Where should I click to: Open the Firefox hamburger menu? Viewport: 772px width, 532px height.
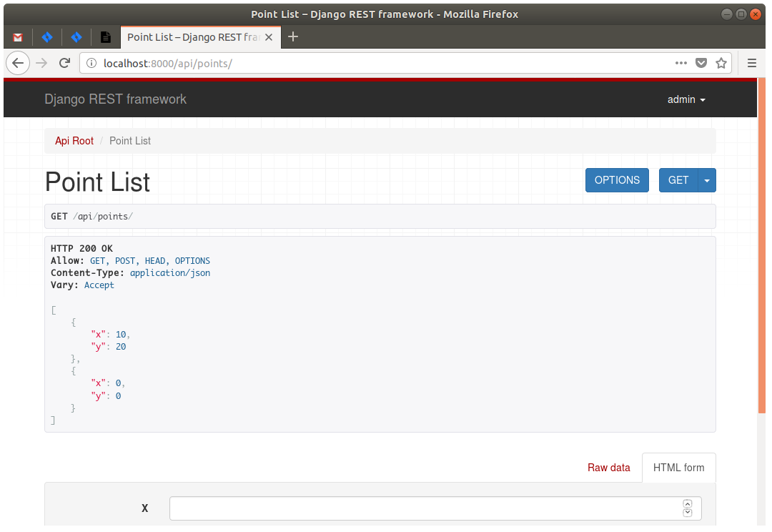click(x=752, y=63)
